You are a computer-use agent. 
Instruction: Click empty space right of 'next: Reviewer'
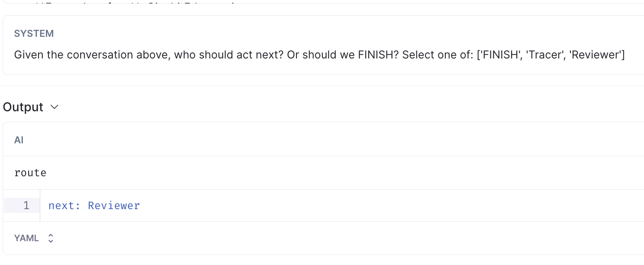click(x=346, y=205)
